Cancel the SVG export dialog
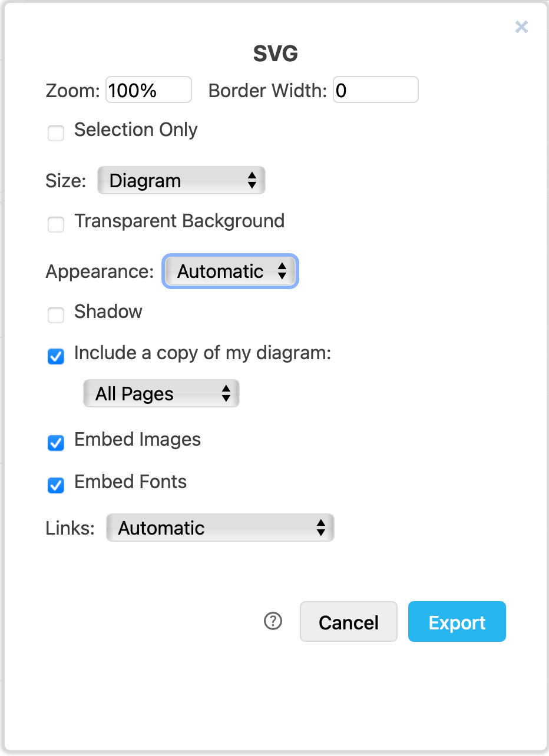The image size is (549, 756). click(348, 621)
